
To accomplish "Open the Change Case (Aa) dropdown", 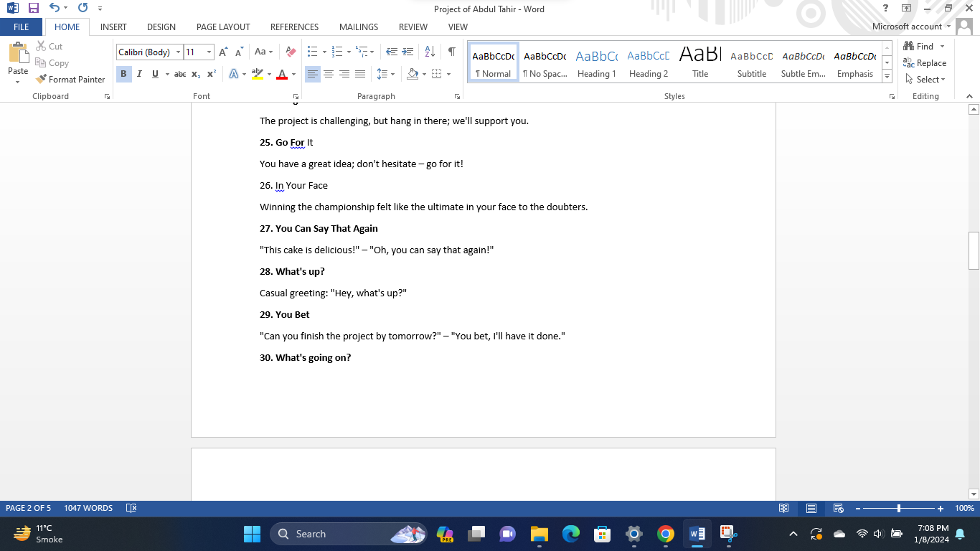I will (263, 52).
